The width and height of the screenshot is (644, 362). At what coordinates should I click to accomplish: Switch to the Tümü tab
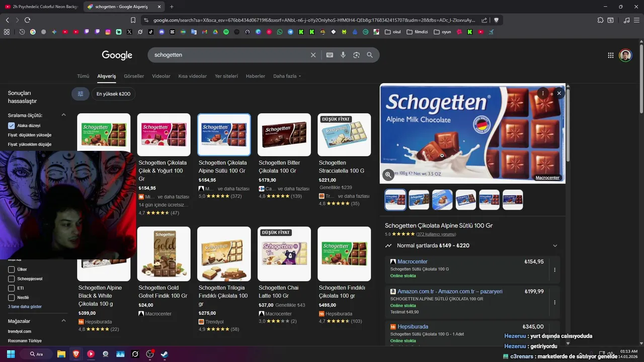(x=83, y=76)
